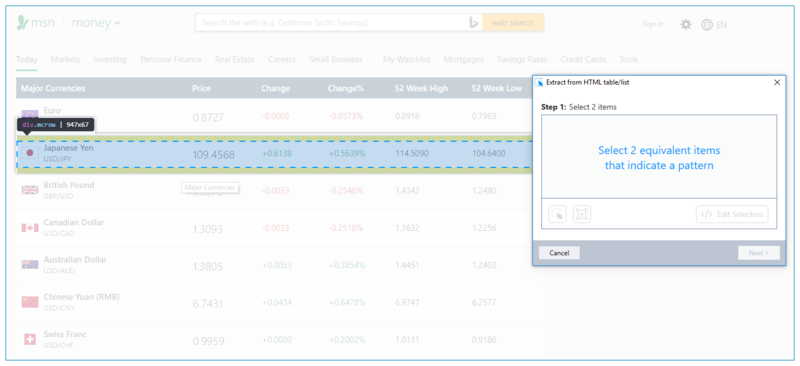Open the Savings Rates tab
The width and height of the screenshot is (800, 366).
point(522,59)
